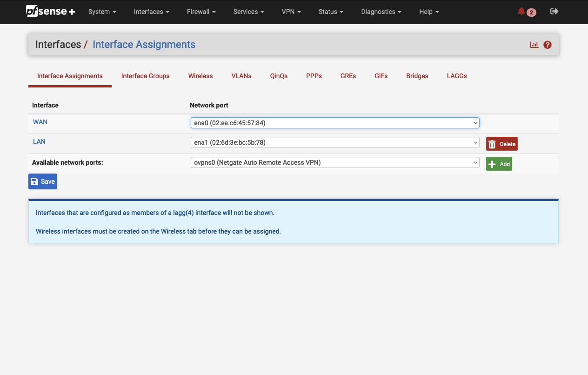This screenshot has width=588, height=375.
Task: Open the WAN interface settings link
Action: 40,121
